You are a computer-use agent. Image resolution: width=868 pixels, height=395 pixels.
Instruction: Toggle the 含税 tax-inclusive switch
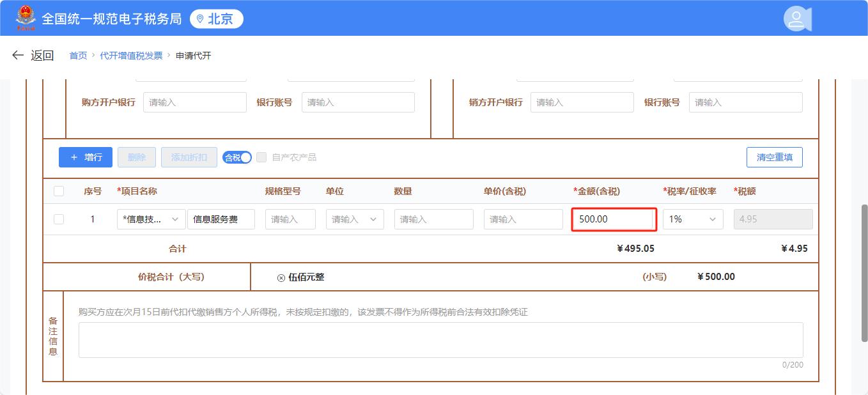click(237, 157)
